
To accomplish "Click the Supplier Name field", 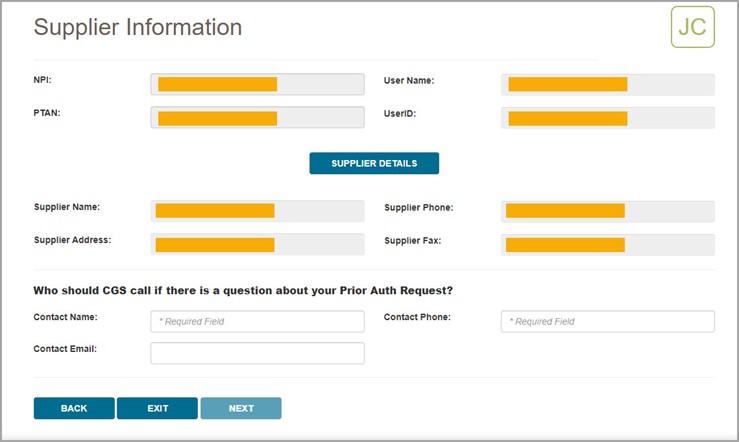I will (257, 211).
